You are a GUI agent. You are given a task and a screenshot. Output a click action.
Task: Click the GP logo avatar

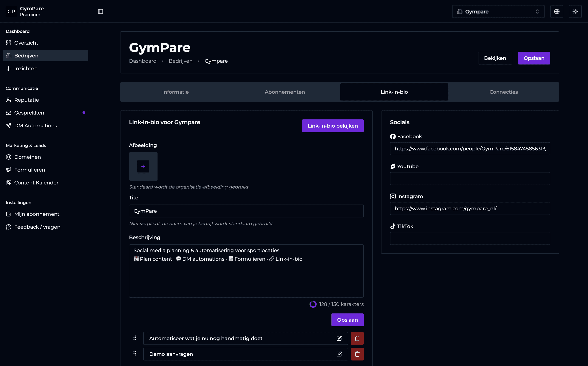click(x=11, y=11)
